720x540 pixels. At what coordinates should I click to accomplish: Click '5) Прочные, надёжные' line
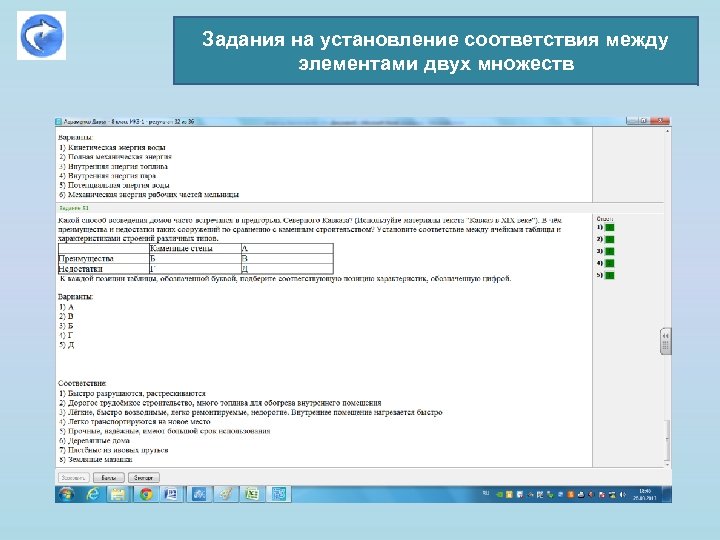165,431
